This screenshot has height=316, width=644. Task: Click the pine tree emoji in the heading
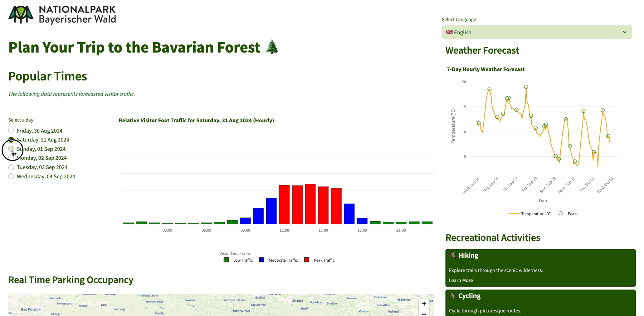tap(272, 47)
